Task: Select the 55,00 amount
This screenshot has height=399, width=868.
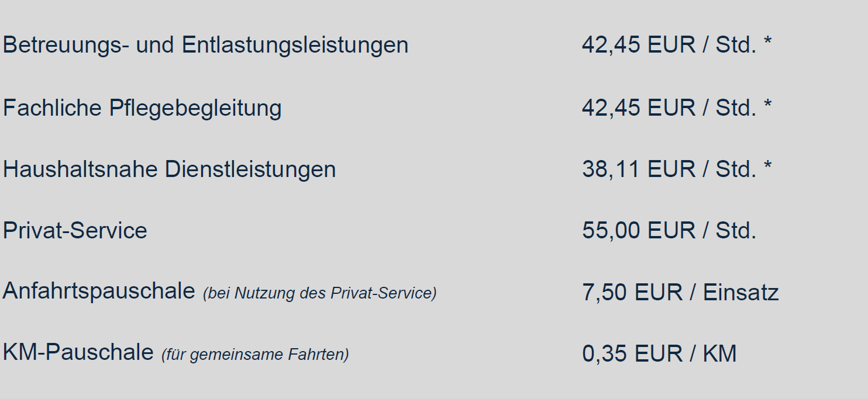Action: pos(611,230)
